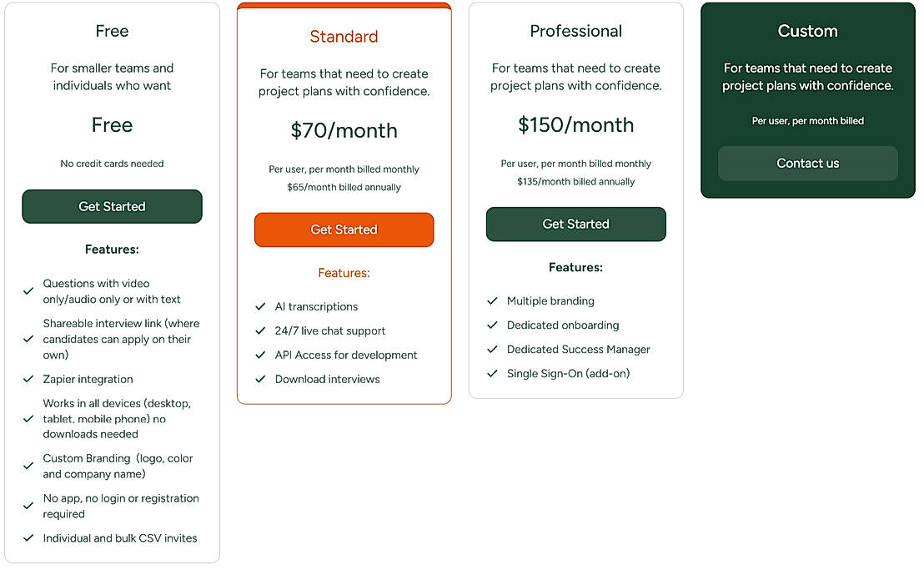This screenshot has height=570, width=924.
Task: Click checkmark next to AI transcriptions
Action: 260,307
